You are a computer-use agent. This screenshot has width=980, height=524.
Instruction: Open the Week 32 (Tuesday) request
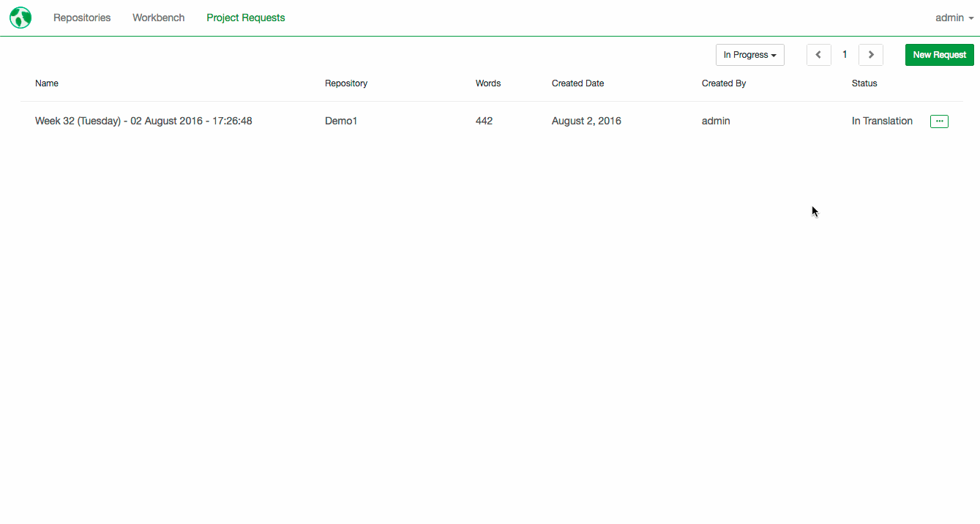coord(143,121)
